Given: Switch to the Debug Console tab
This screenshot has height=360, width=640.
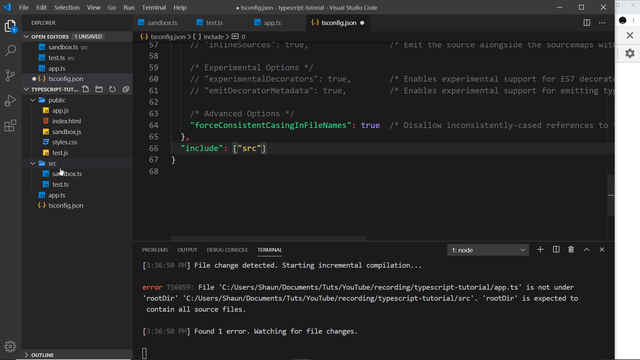Looking at the screenshot, I should click(x=227, y=250).
